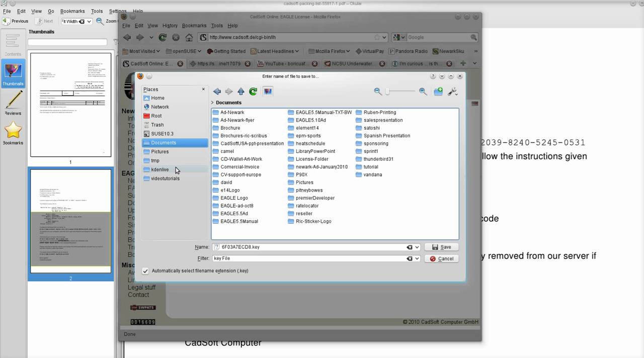Open Latest Headlines feed dropdown

click(274, 51)
